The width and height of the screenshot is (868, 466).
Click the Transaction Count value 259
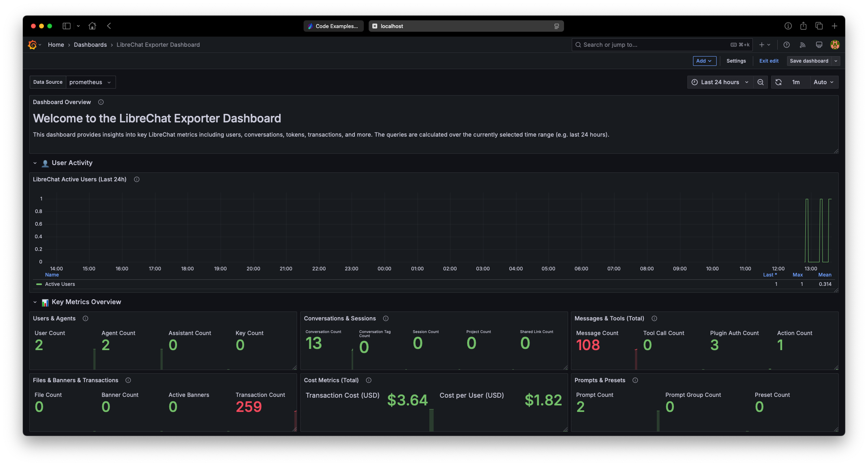(249, 407)
